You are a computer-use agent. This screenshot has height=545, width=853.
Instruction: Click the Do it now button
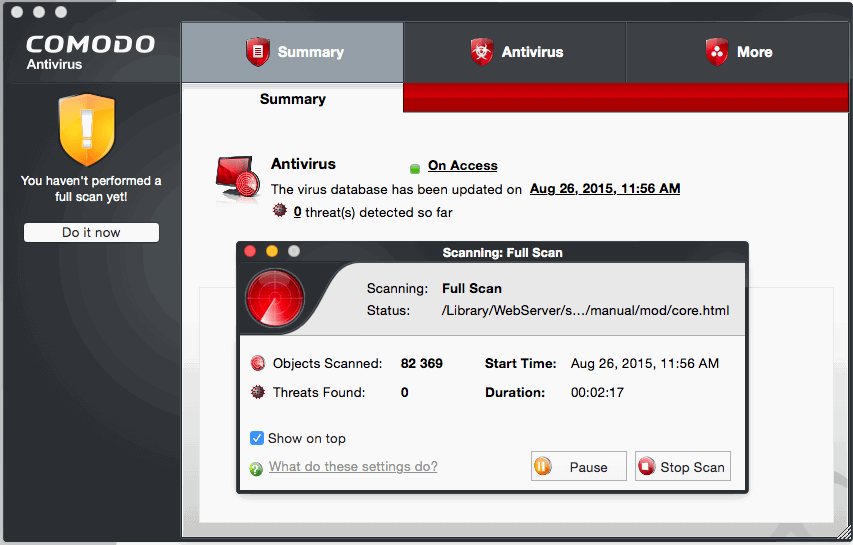click(91, 232)
